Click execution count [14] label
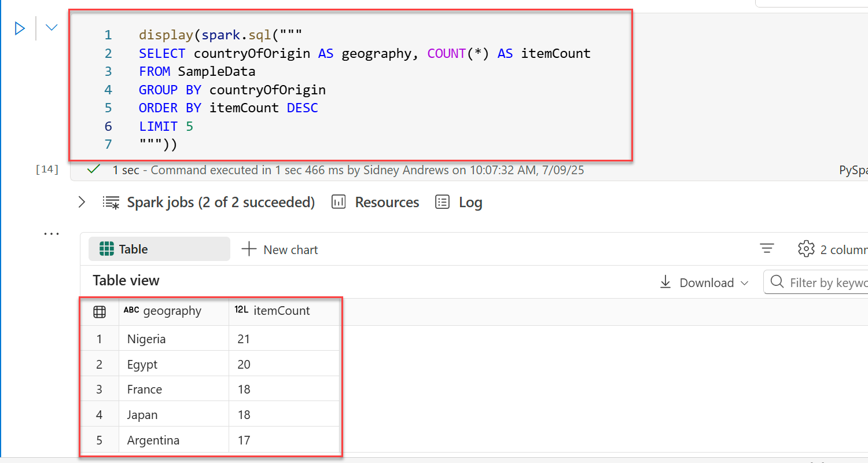The height and width of the screenshot is (463, 868). (x=47, y=169)
